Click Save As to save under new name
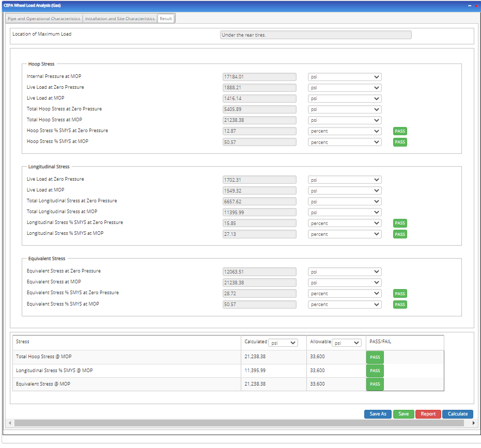Screen dimensions: 481x448 pyautogui.click(x=378, y=414)
